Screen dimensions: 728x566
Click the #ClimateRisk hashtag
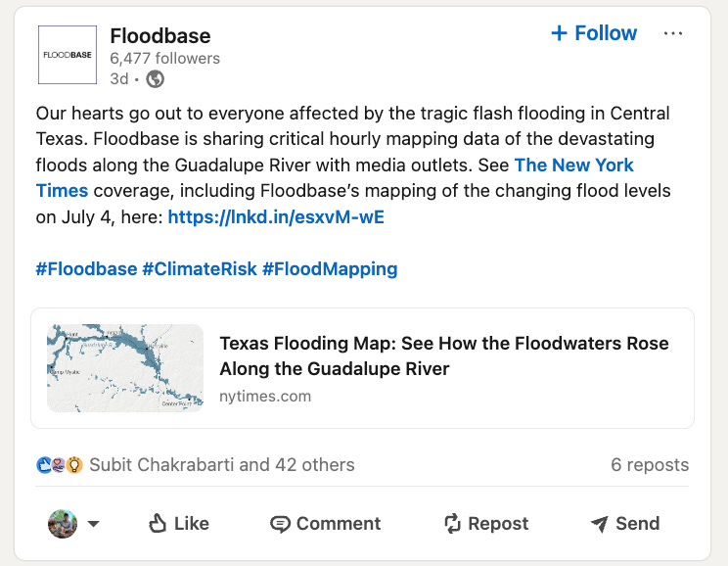[x=200, y=268]
